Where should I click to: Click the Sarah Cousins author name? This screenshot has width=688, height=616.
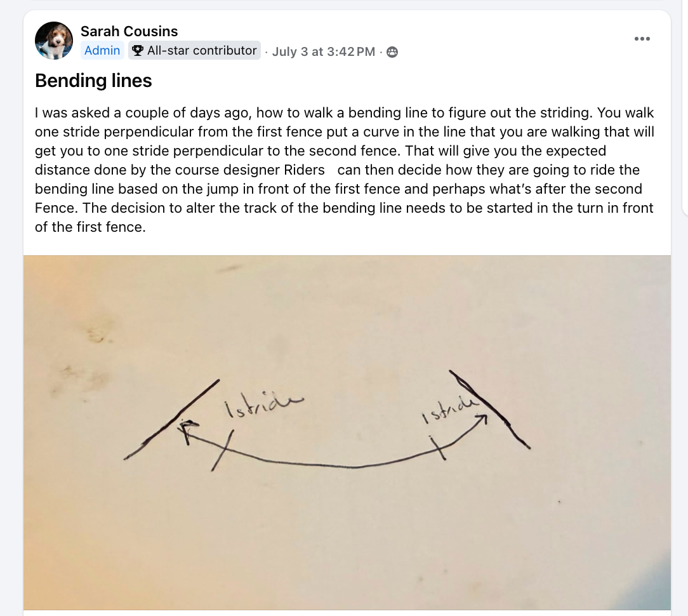[129, 31]
